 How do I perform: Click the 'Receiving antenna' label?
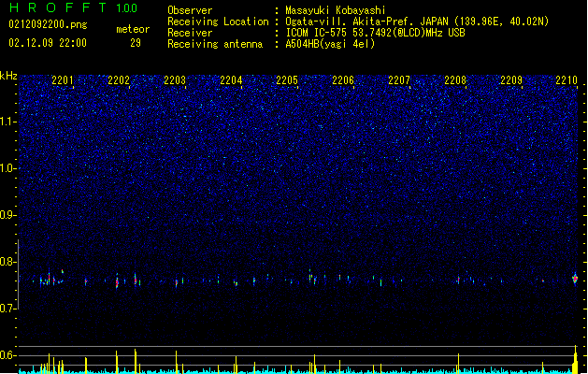coord(215,44)
